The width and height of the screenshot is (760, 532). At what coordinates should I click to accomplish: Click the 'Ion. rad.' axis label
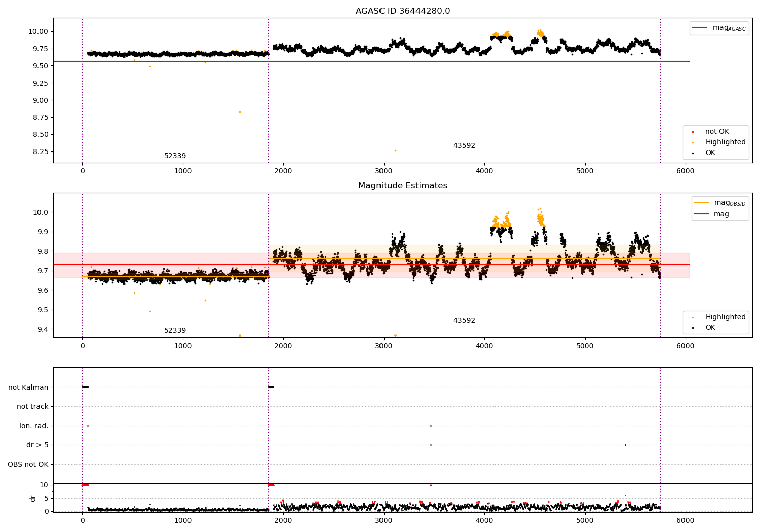[34, 426]
